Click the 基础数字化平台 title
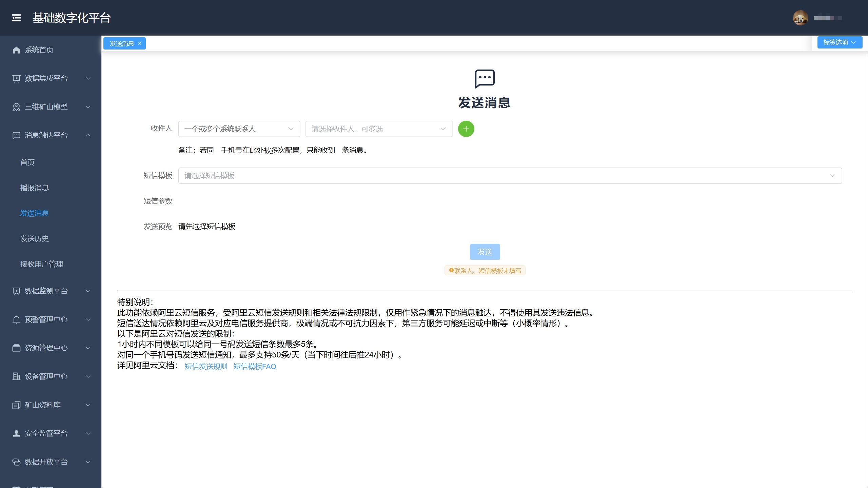The width and height of the screenshot is (868, 488). click(72, 18)
